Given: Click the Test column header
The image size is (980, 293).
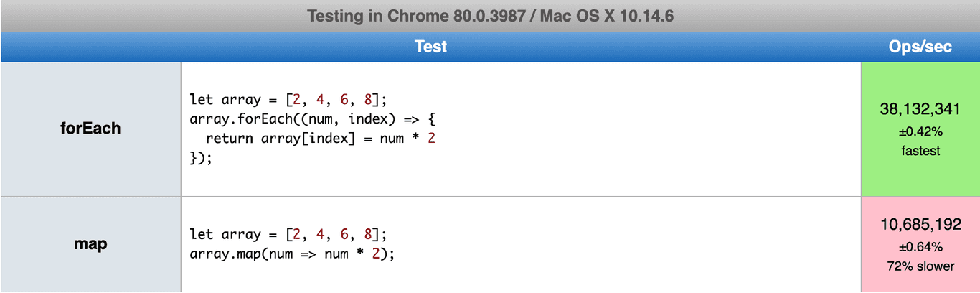Looking at the screenshot, I should [430, 47].
